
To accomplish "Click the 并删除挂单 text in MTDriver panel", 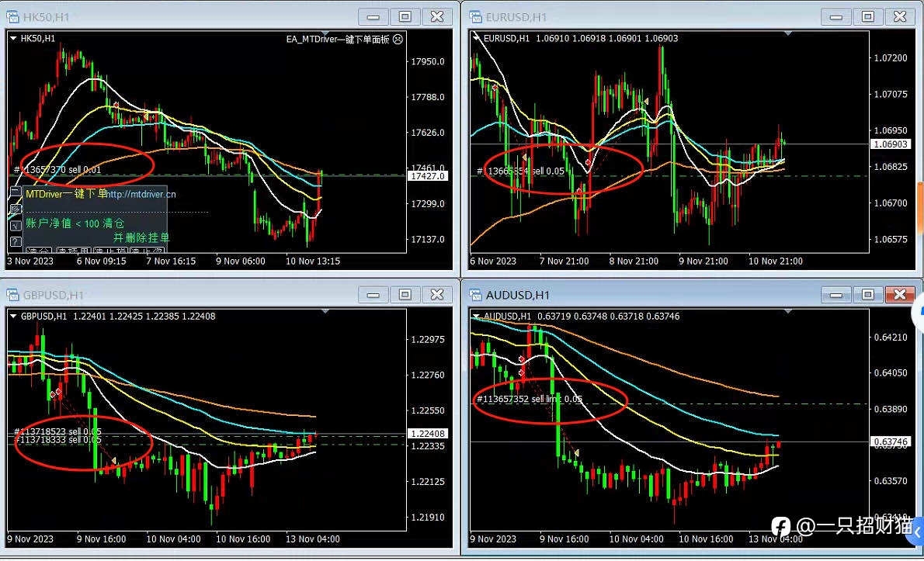I will pyautogui.click(x=141, y=237).
